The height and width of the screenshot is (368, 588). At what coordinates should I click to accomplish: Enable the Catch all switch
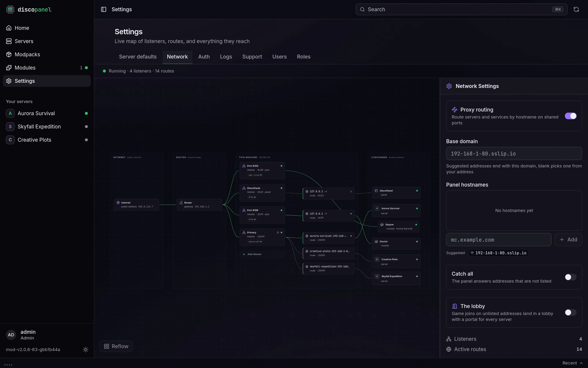click(x=571, y=277)
